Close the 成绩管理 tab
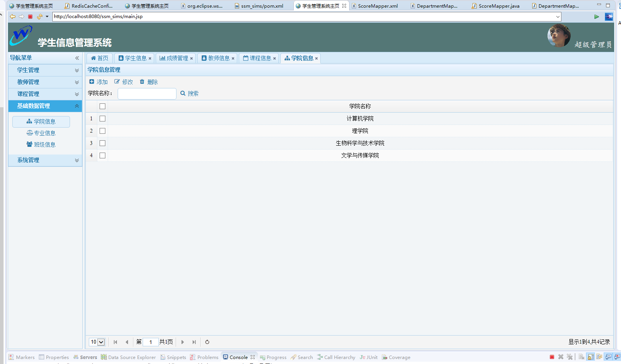The image size is (621, 364). (x=191, y=58)
